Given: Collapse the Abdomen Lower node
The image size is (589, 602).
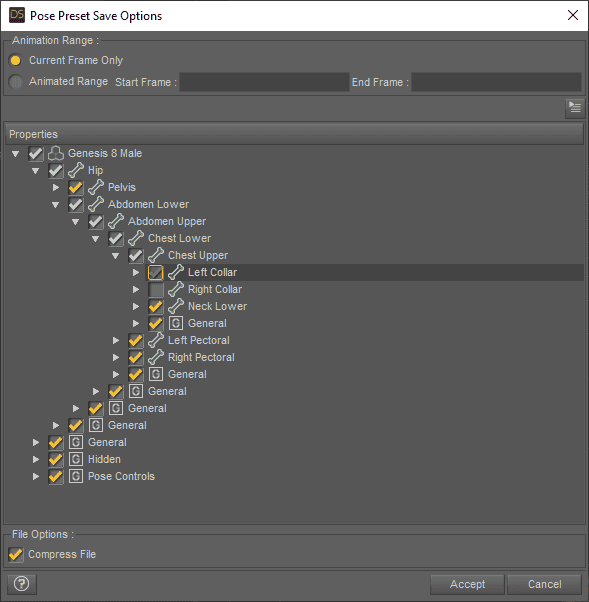Looking at the screenshot, I should pos(55,205).
